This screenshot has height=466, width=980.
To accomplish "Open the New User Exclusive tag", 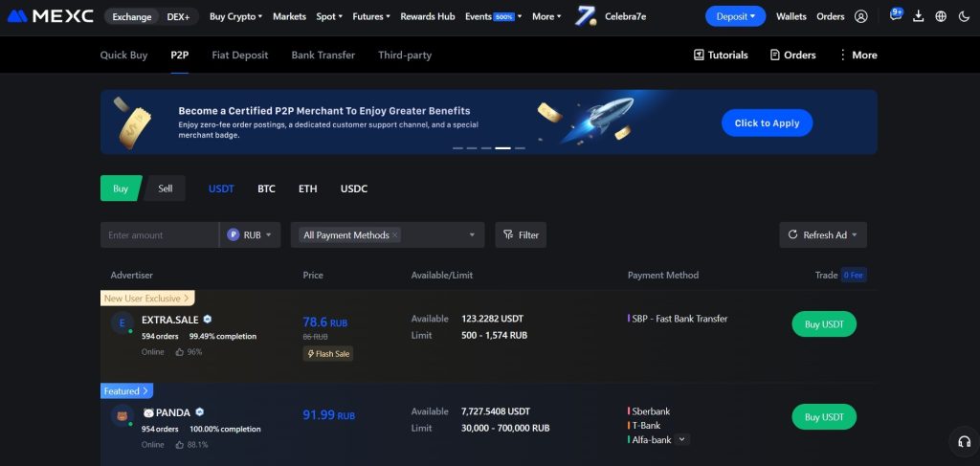I will [147, 298].
